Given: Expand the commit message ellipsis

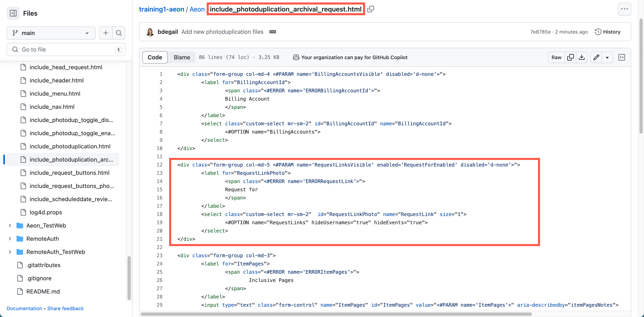Looking at the screenshot, I should tap(272, 32).
